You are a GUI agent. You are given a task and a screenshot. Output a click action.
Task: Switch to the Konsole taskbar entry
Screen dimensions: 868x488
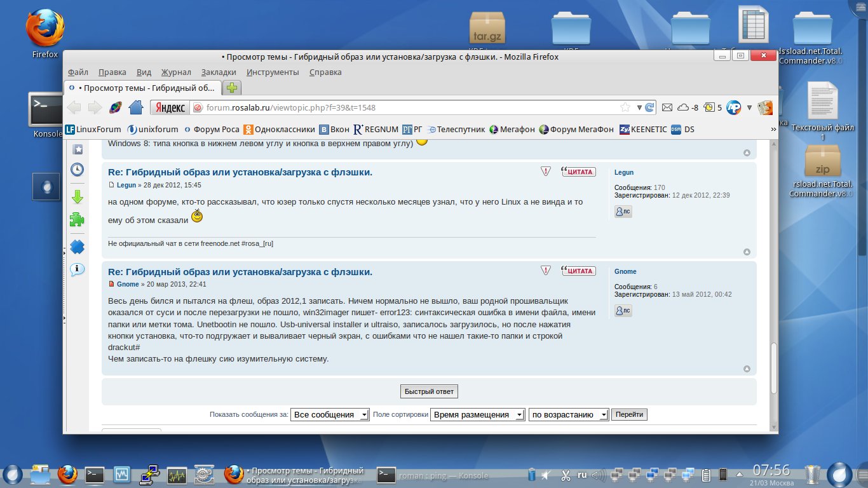click(x=434, y=475)
